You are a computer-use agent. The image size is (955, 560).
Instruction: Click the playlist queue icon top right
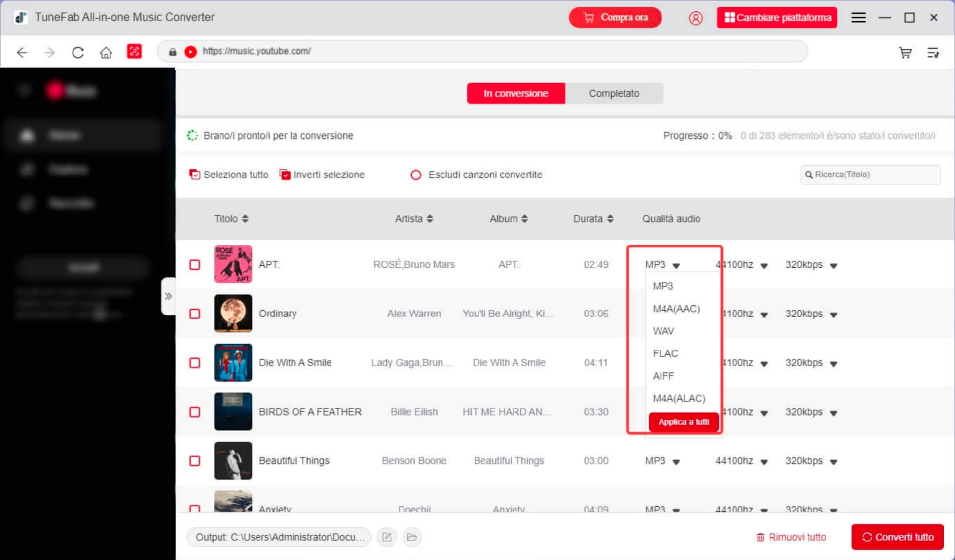click(933, 53)
